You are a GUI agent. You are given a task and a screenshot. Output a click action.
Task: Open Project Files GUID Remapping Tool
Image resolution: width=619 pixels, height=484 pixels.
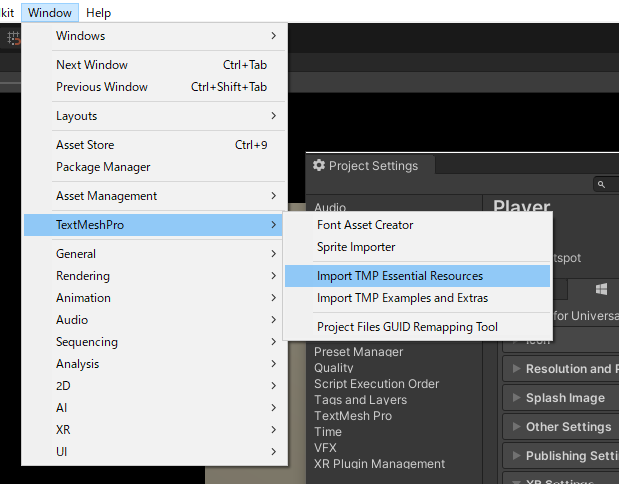point(417,327)
